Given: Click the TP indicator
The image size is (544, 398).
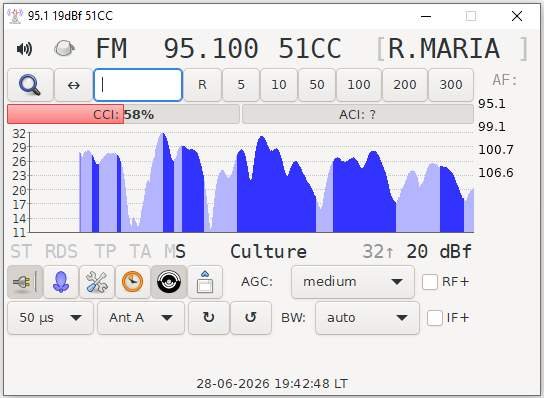Looking at the screenshot, I should click(x=105, y=252).
